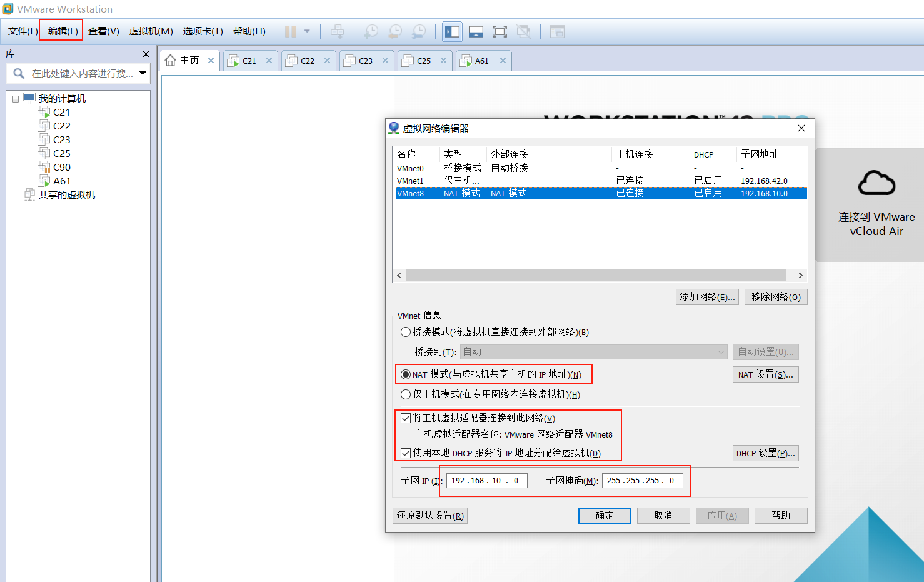
Task: Toggle 使用本地 DHCP 服务 checkbox
Action: tap(406, 453)
